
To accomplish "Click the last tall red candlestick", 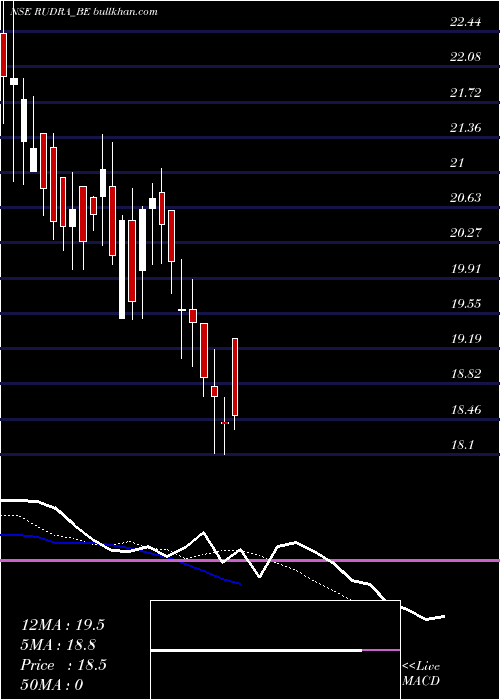I will pyautogui.click(x=235, y=377).
